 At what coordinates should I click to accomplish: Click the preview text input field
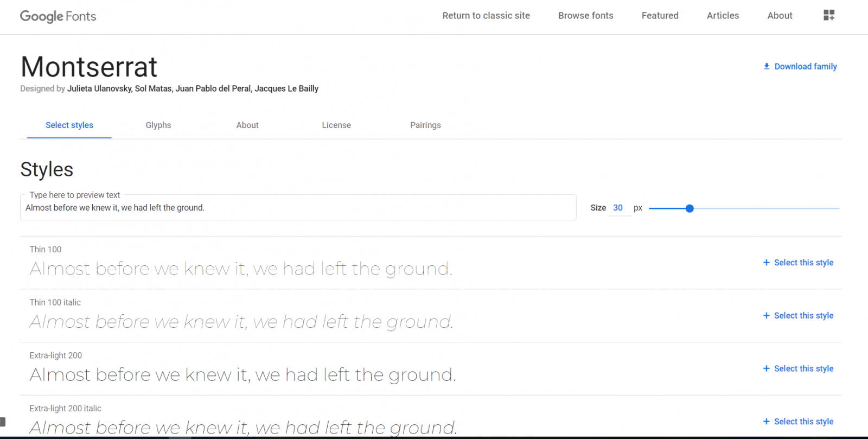coord(298,208)
